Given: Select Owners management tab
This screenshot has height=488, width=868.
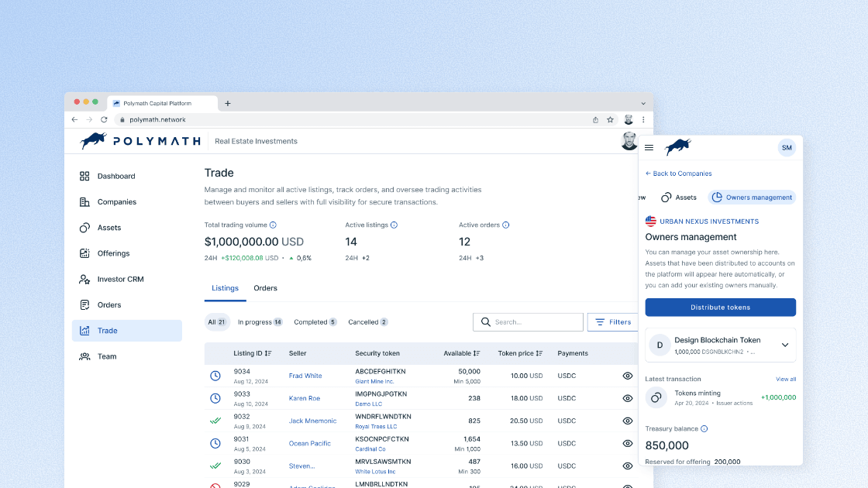Looking at the screenshot, I should tap(753, 198).
